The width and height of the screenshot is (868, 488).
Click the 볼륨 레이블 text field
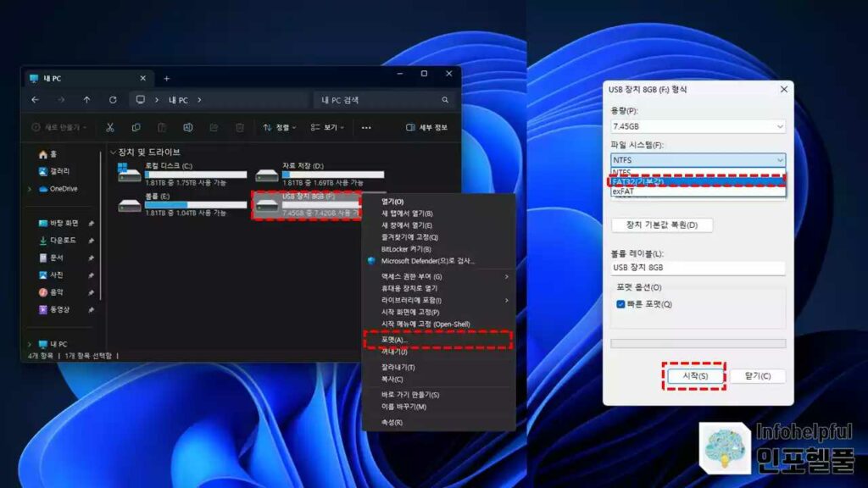point(698,268)
